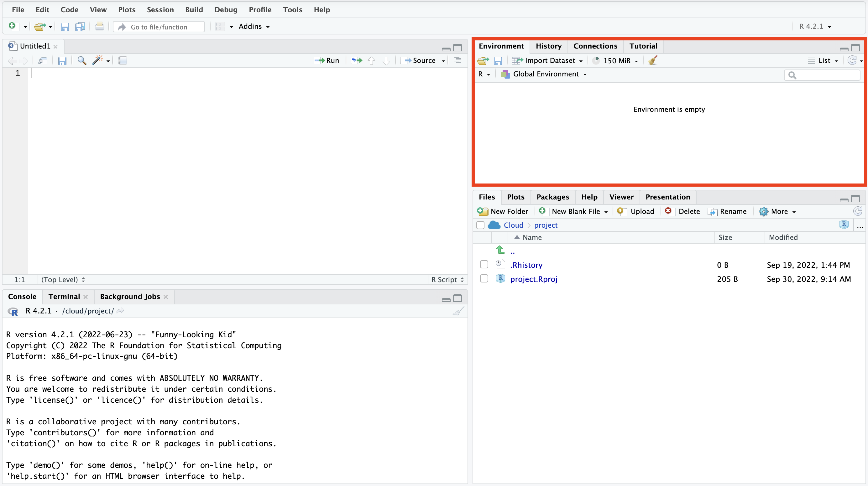Clear objects with the broom icon
Viewport: 868px width, 486px height.
coord(652,61)
